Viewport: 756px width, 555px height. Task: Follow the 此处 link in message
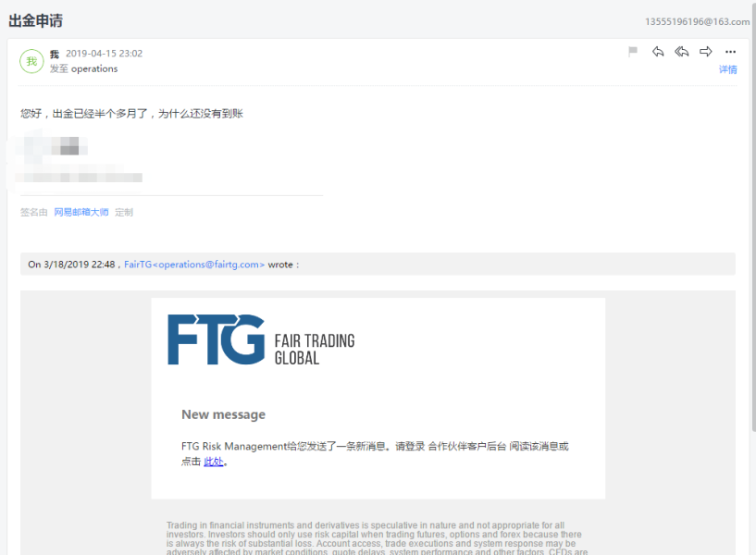point(213,462)
